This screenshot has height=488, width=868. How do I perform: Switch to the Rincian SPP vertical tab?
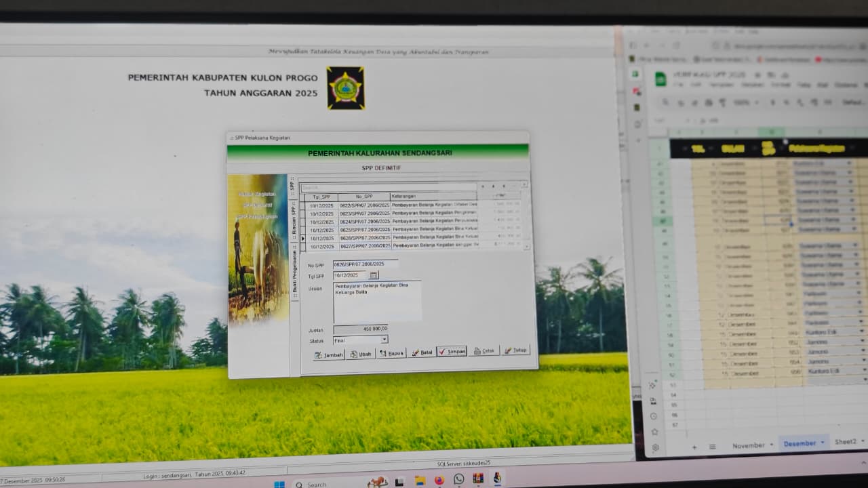[x=293, y=218]
